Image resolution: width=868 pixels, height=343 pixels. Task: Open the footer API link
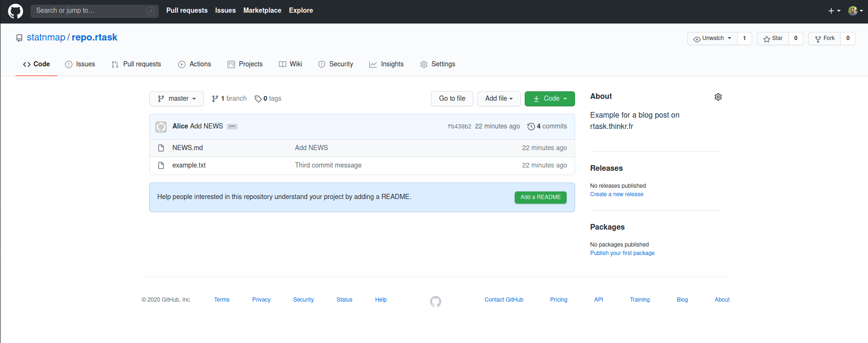point(599,300)
